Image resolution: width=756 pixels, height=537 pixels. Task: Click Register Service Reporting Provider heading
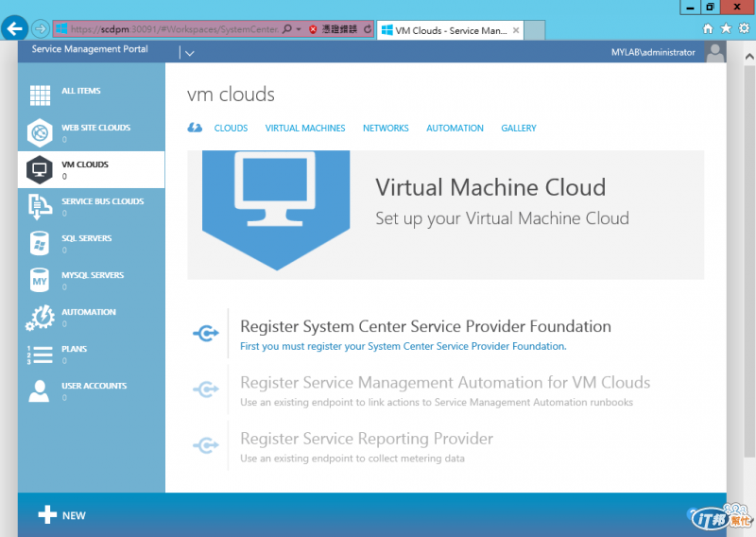pyautogui.click(x=367, y=439)
